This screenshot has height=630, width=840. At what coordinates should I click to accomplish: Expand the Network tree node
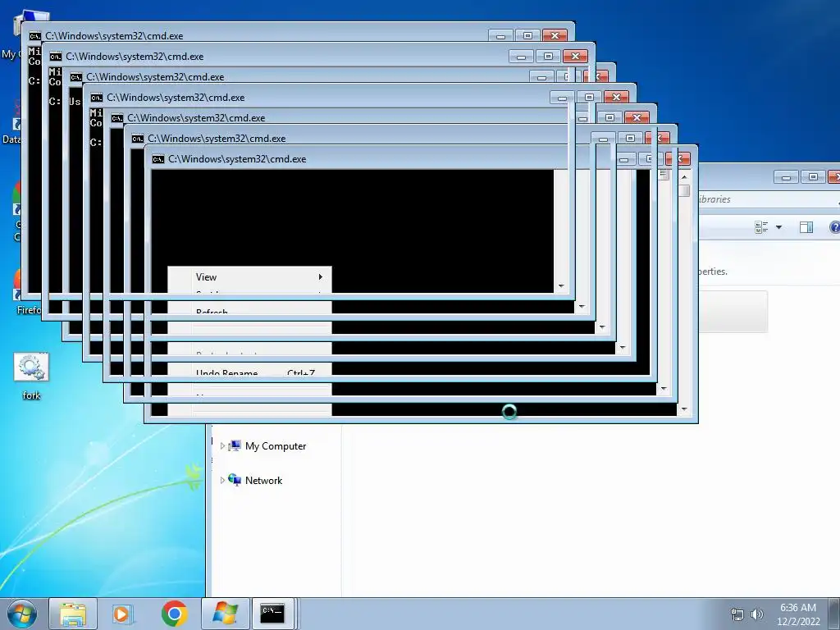pyautogui.click(x=222, y=481)
